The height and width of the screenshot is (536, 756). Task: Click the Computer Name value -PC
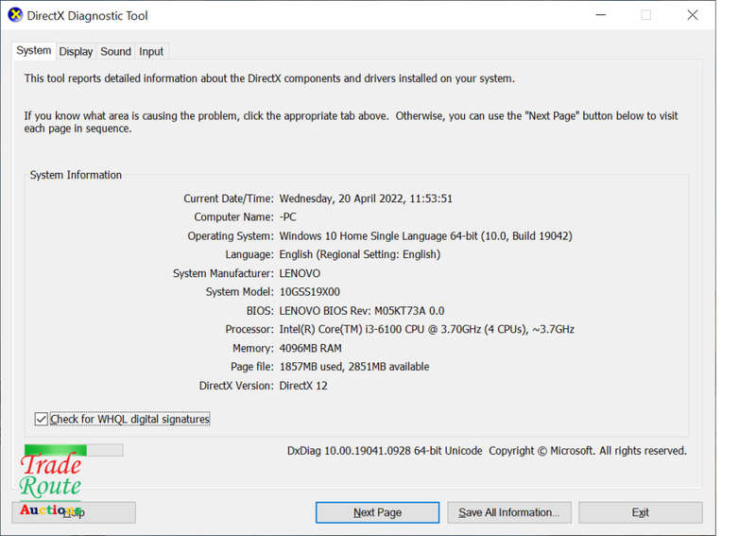point(288,217)
